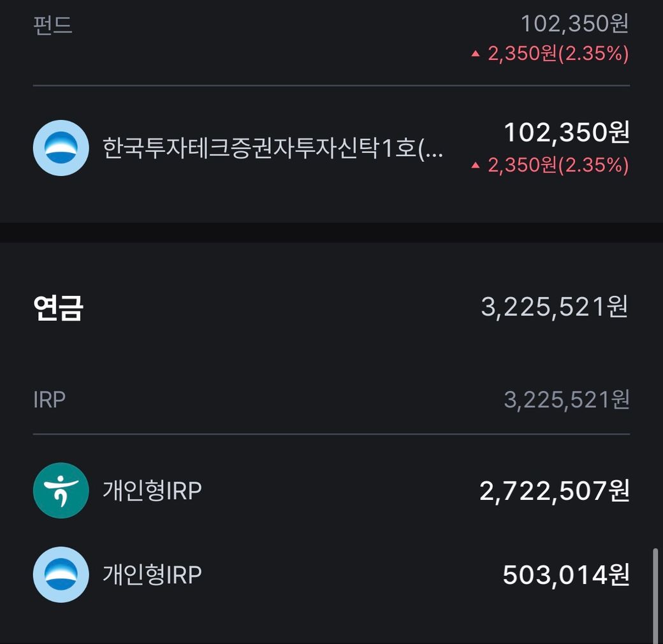Viewport: 663px width, 644px height.
Task: Tap the 2,350원(2.35%) gain under 펀드 total
Action: [558, 54]
